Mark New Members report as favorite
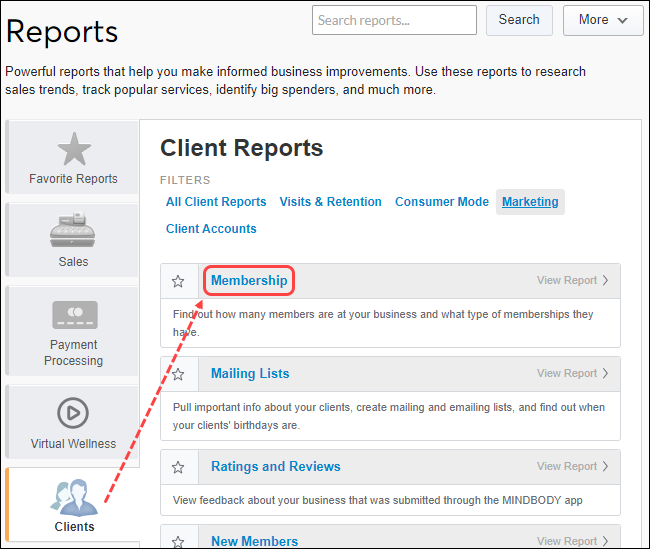This screenshot has width=650, height=549. pos(178,541)
